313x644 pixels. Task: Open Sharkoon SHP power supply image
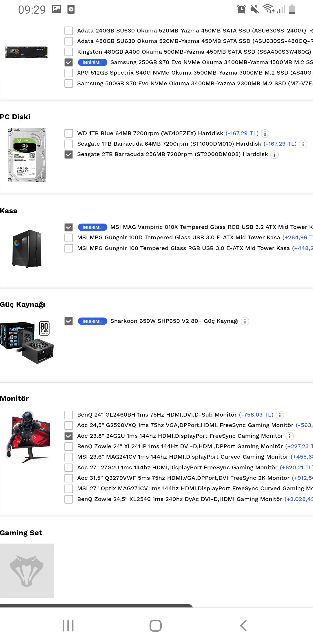click(27, 342)
